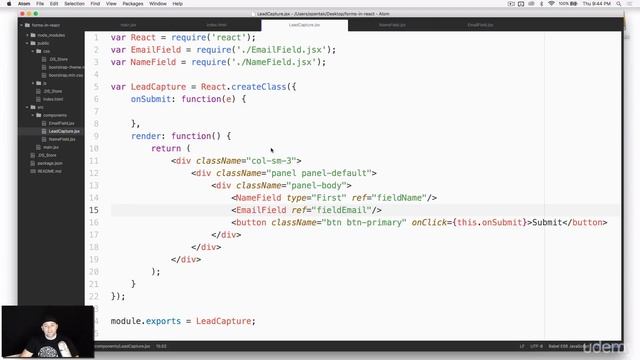Click line number 15 in gutter

pos(94,210)
